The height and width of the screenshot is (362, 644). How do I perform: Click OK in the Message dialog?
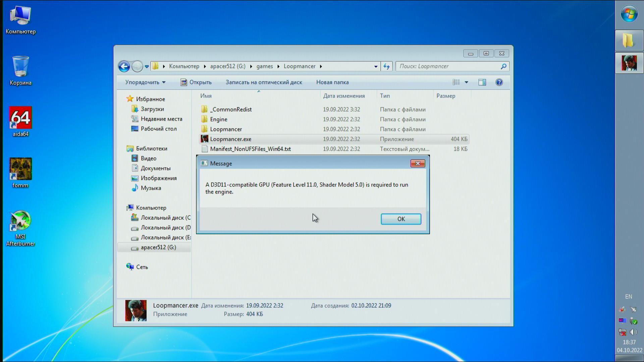pyautogui.click(x=401, y=219)
